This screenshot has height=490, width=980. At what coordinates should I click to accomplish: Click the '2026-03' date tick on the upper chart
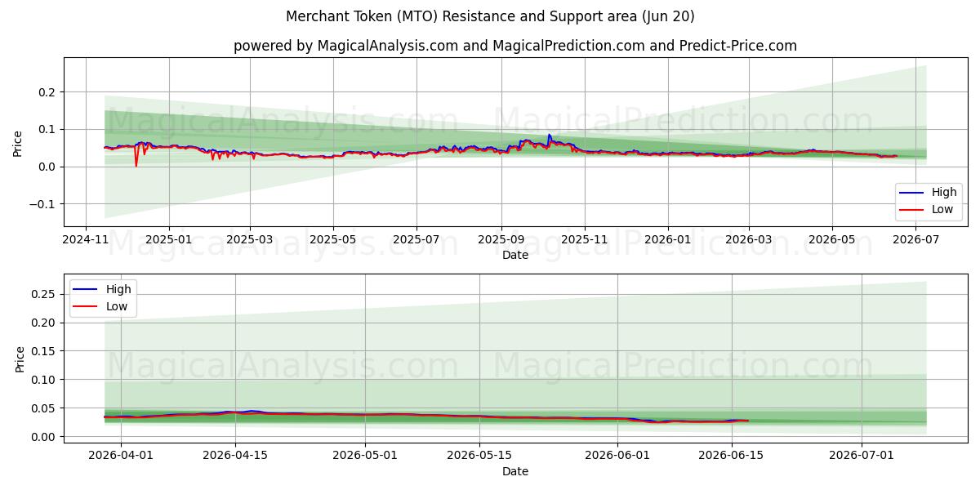coord(748,240)
